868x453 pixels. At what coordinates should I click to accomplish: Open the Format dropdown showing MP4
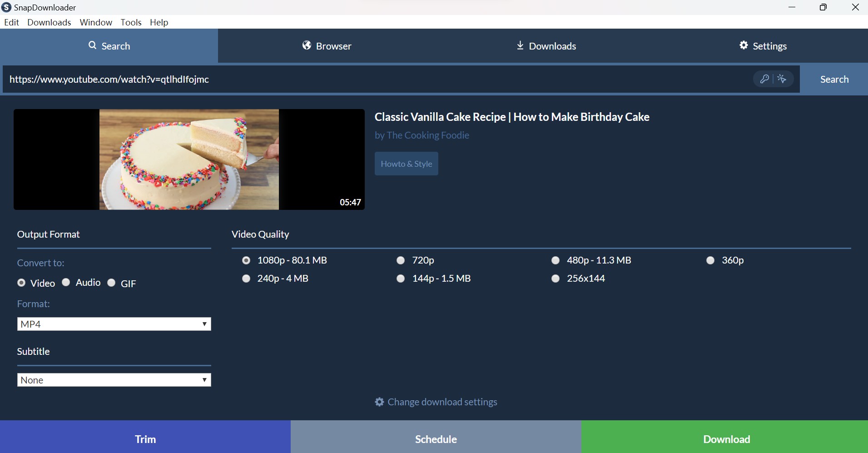pyautogui.click(x=114, y=324)
